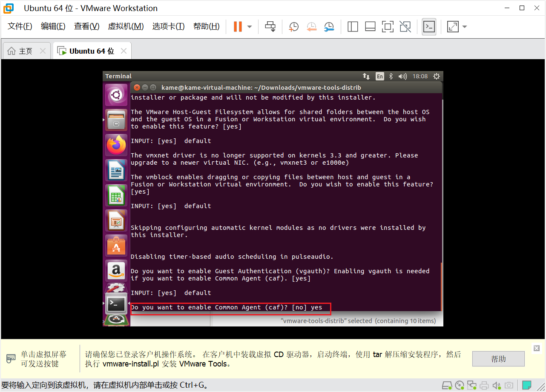546x392 pixels.
Task: Click the orange Suspend virtual machine icon
Action: tap(238, 26)
